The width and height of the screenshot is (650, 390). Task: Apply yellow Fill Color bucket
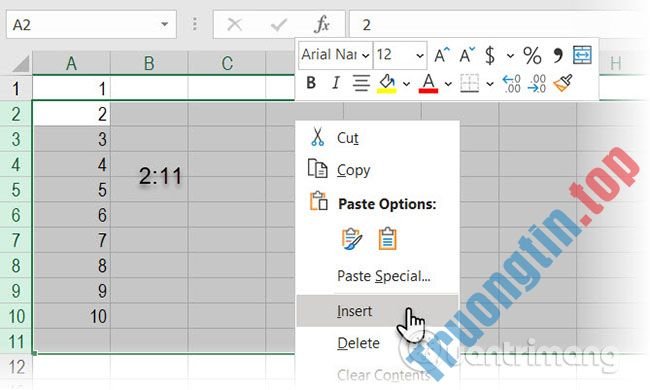(x=386, y=83)
